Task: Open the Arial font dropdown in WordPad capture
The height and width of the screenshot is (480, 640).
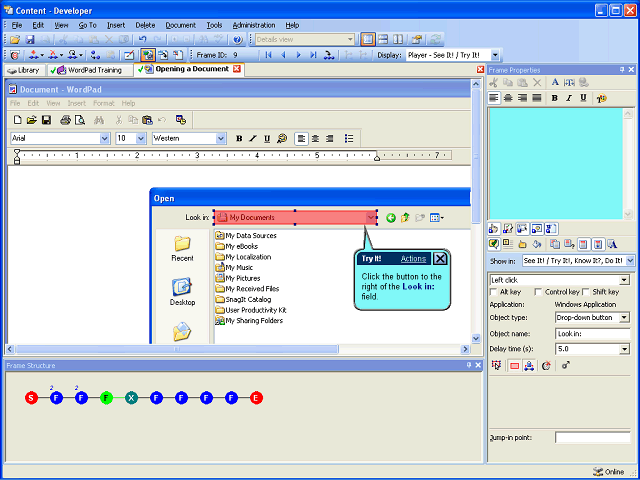Action: click(x=104, y=138)
